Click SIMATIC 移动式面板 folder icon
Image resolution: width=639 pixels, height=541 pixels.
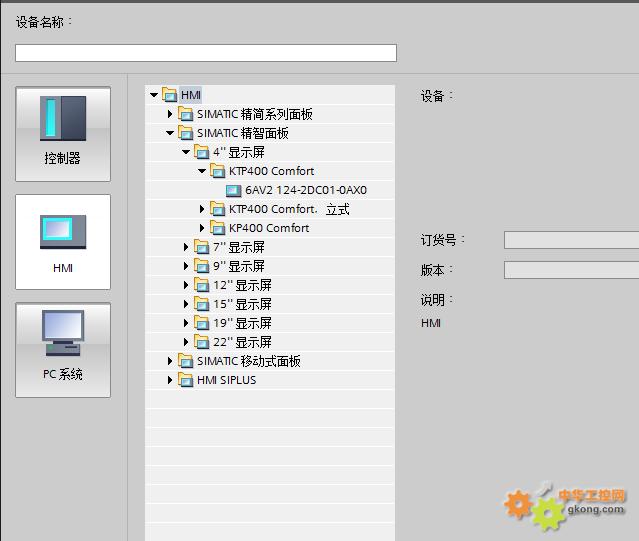pyautogui.click(x=185, y=361)
